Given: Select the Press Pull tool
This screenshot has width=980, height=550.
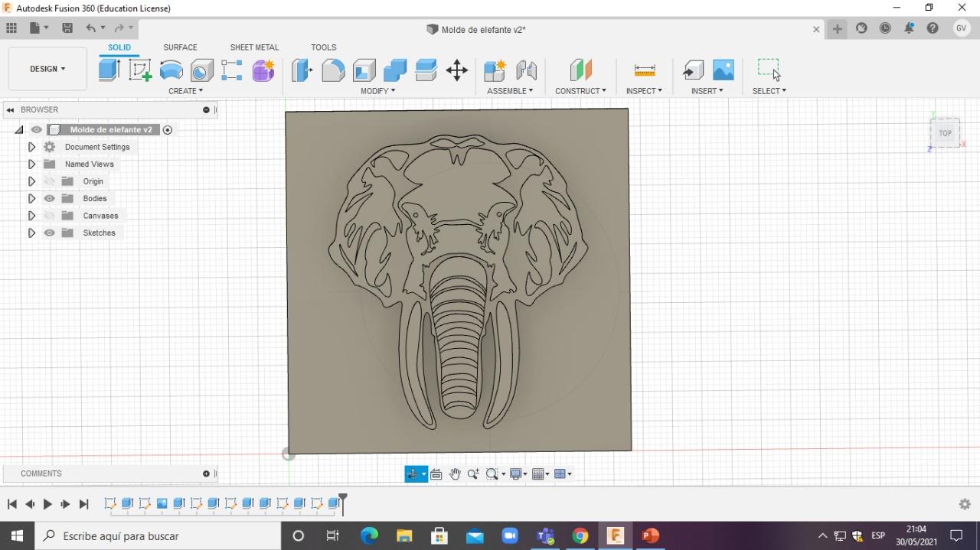Looking at the screenshot, I should pos(302,70).
